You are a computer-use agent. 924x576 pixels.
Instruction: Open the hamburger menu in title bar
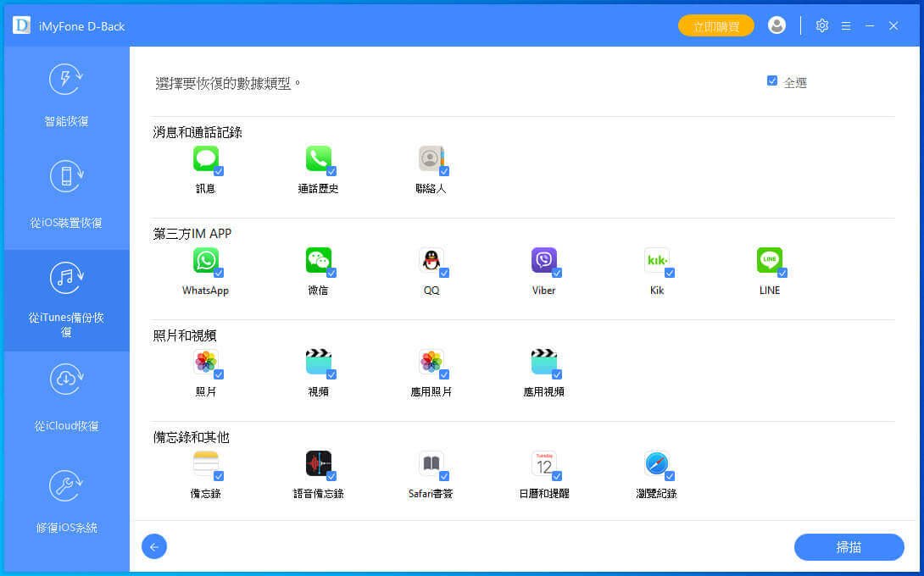click(845, 26)
